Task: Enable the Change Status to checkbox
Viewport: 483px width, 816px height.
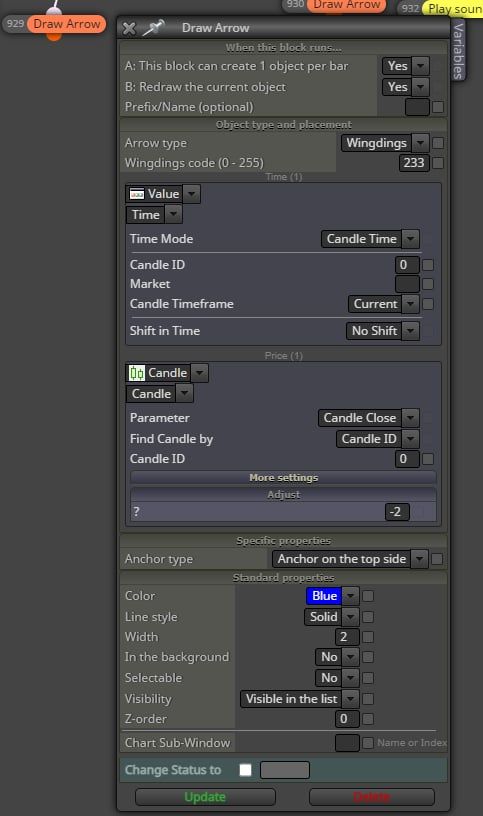Action: pos(245,770)
